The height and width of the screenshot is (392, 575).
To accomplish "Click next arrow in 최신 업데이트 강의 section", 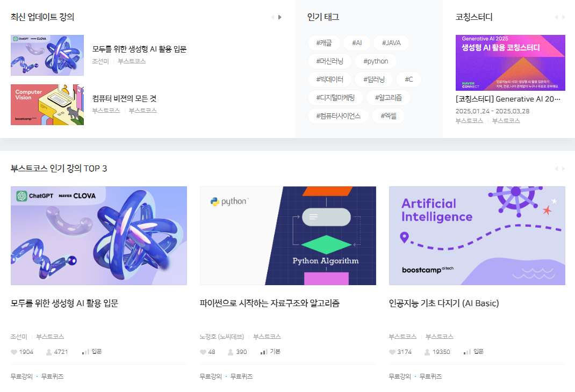I will pyautogui.click(x=280, y=17).
